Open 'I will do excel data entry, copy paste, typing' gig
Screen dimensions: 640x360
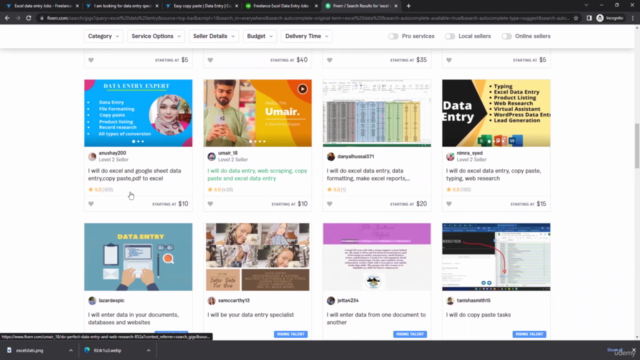[493, 175]
